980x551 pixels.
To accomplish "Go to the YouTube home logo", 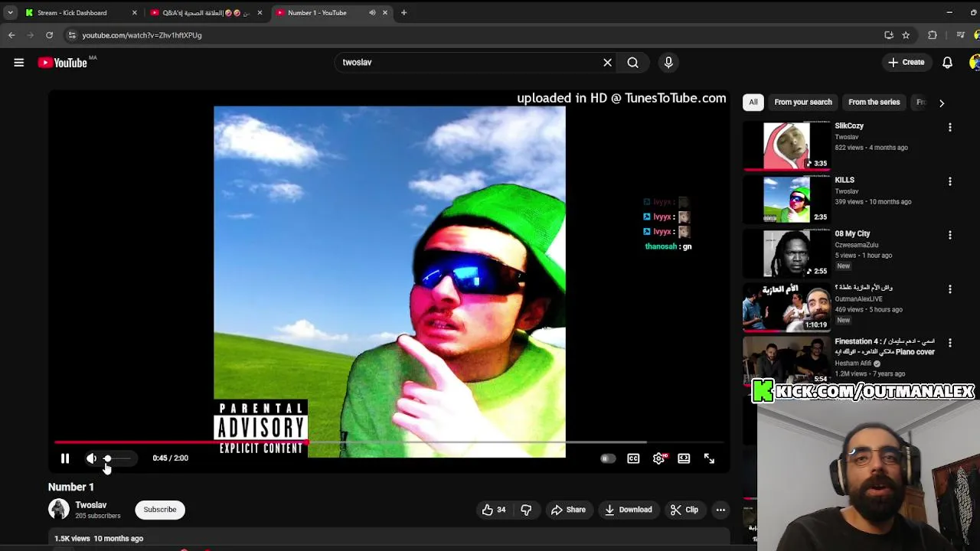I will point(63,63).
